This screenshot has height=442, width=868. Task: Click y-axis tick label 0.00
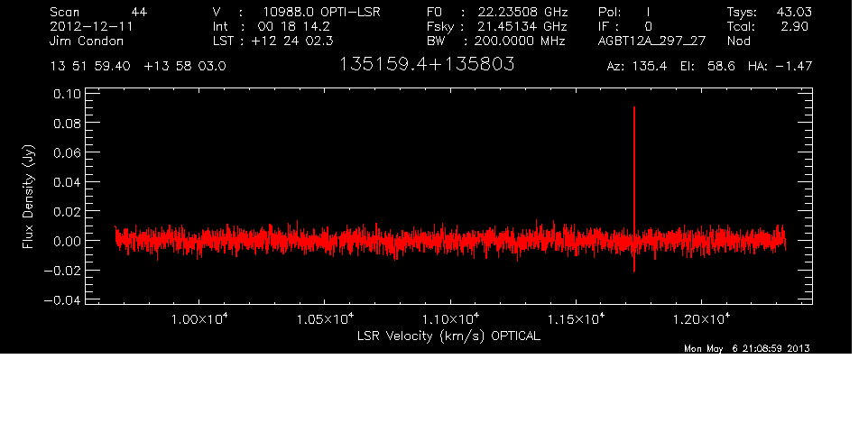pyautogui.click(x=67, y=241)
